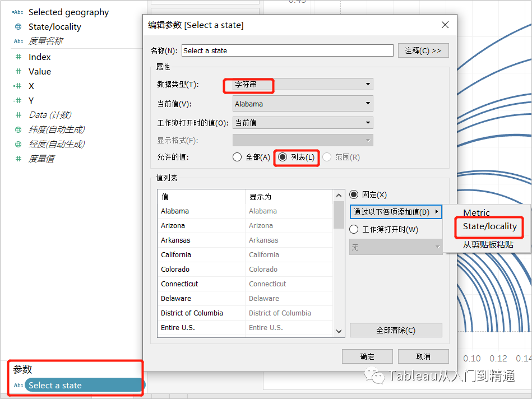Select the Selected geography field

point(68,12)
